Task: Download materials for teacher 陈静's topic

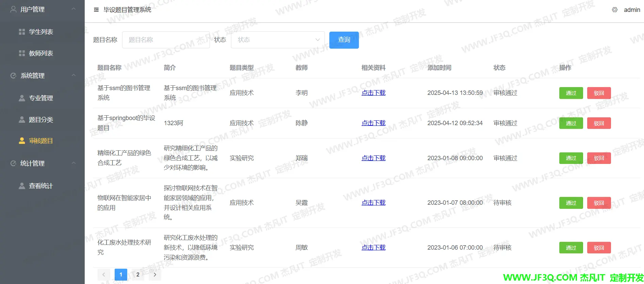Action: coord(373,123)
